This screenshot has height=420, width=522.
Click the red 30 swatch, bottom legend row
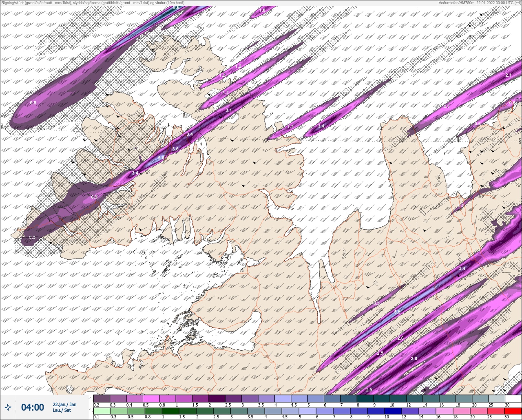click(x=513, y=411)
